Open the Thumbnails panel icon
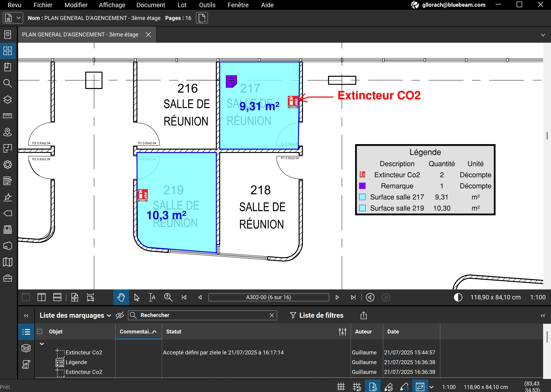The height and width of the screenshot is (392, 551). [x=8, y=51]
